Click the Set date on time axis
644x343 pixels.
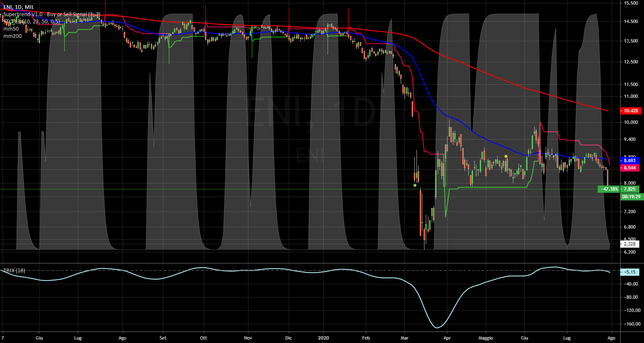tap(162, 338)
